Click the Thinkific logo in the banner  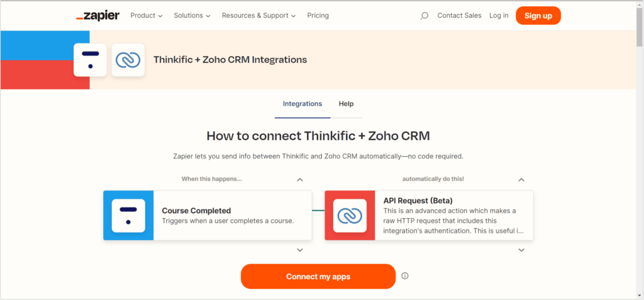coord(90,60)
